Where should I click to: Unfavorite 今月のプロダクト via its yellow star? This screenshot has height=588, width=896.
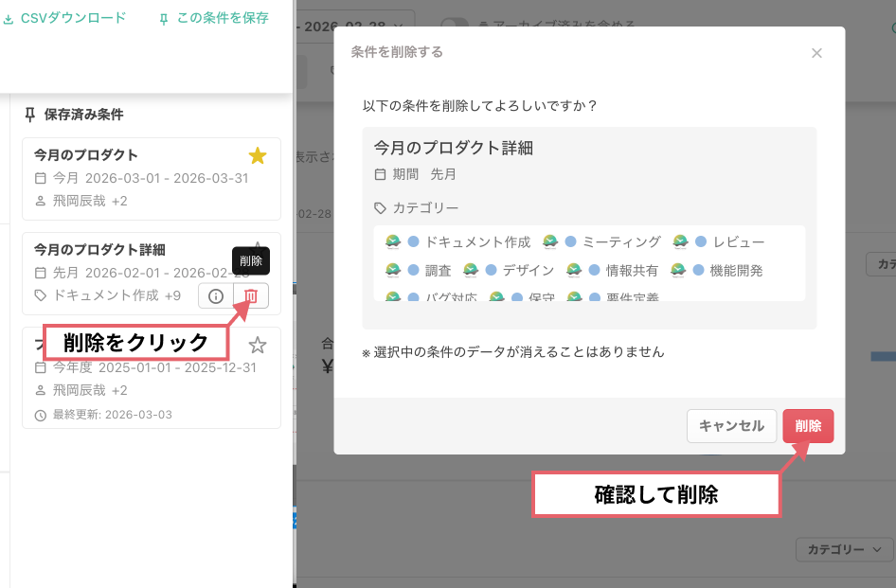pyautogui.click(x=256, y=157)
